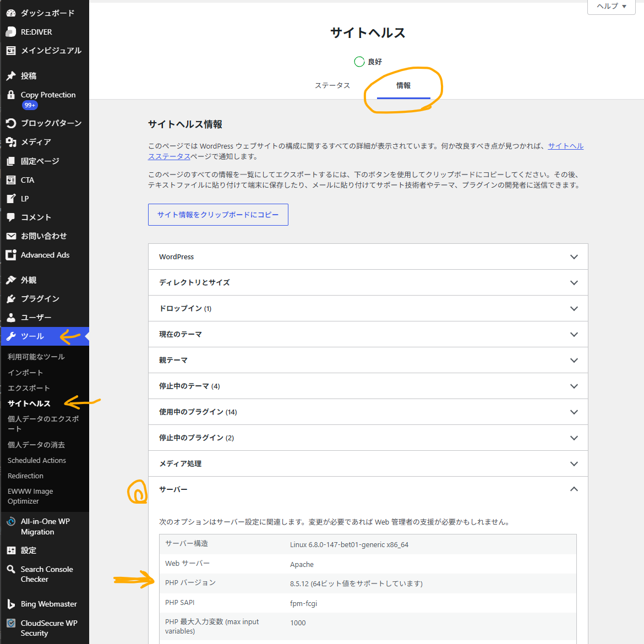644x644 pixels.
Task: Click the CTA menu icon
Action: pyautogui.click(x=11, y=180)
